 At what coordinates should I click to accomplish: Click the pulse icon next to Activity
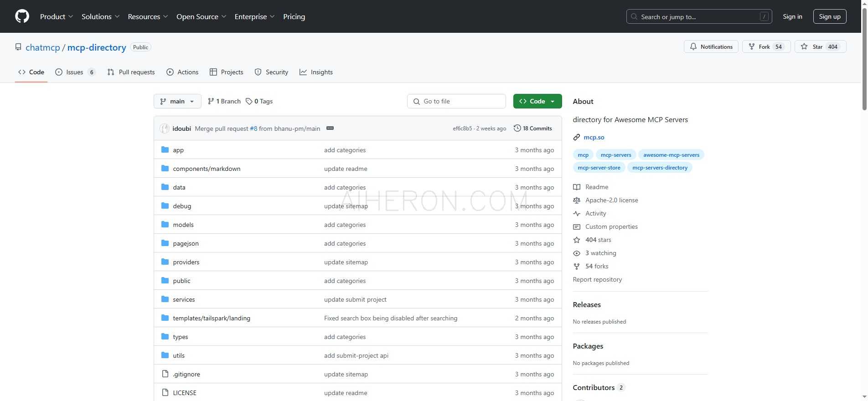577,213
